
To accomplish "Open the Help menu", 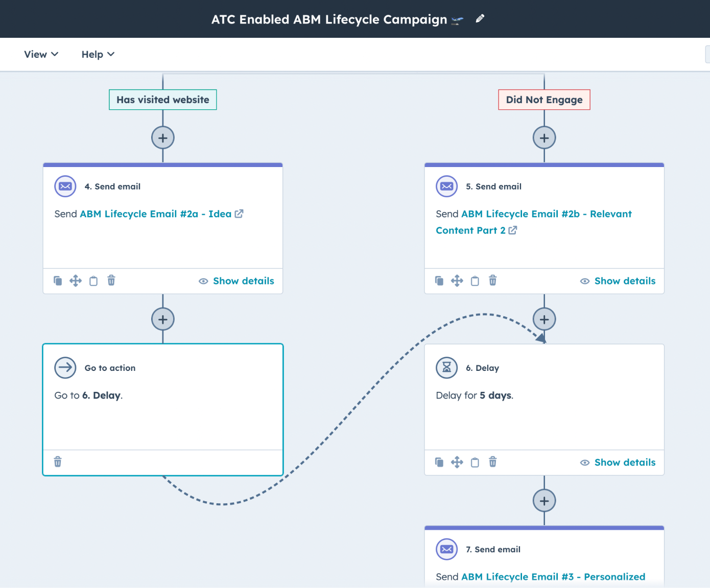I will pos(97,54).
